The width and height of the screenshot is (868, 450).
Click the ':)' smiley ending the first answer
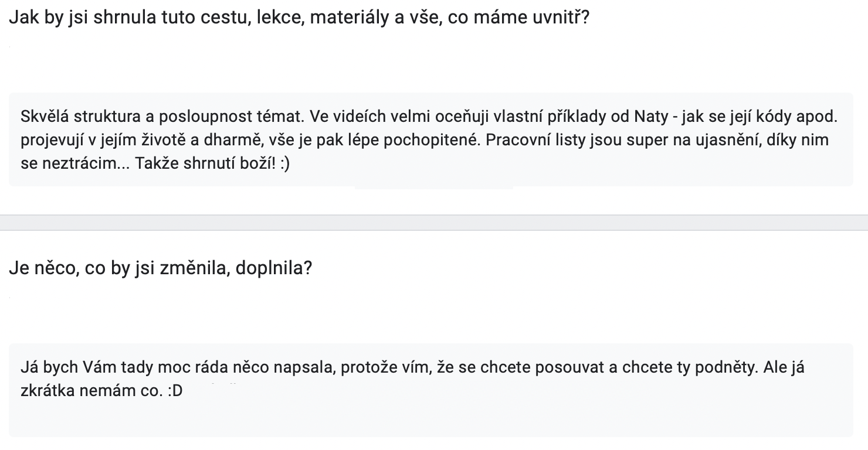(x=283, y=165)
